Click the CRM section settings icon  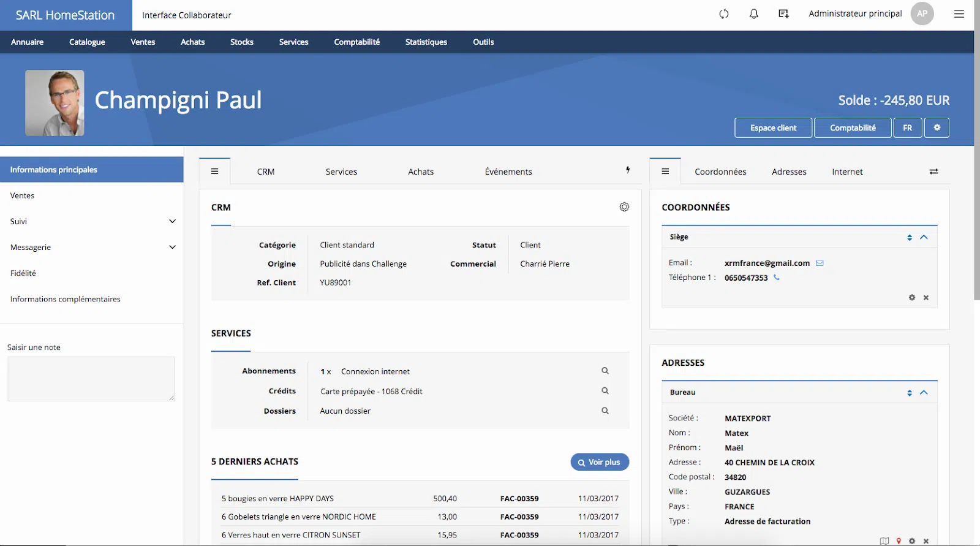[x=624, y=207]
